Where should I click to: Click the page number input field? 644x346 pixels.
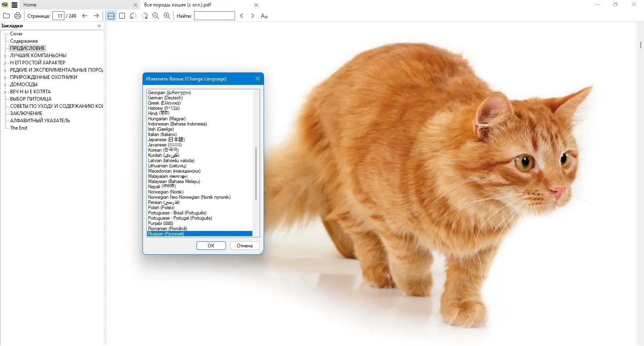click(58, 16)
